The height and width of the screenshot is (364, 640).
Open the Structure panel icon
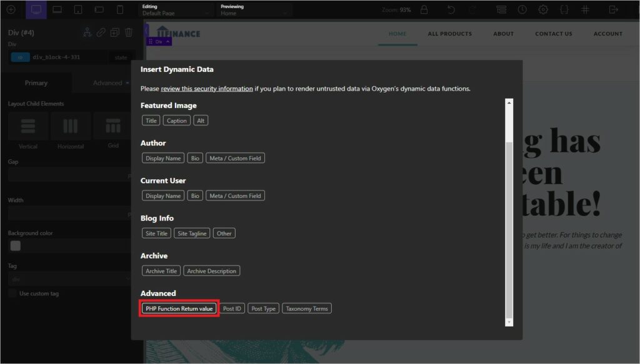pos(501,10)
